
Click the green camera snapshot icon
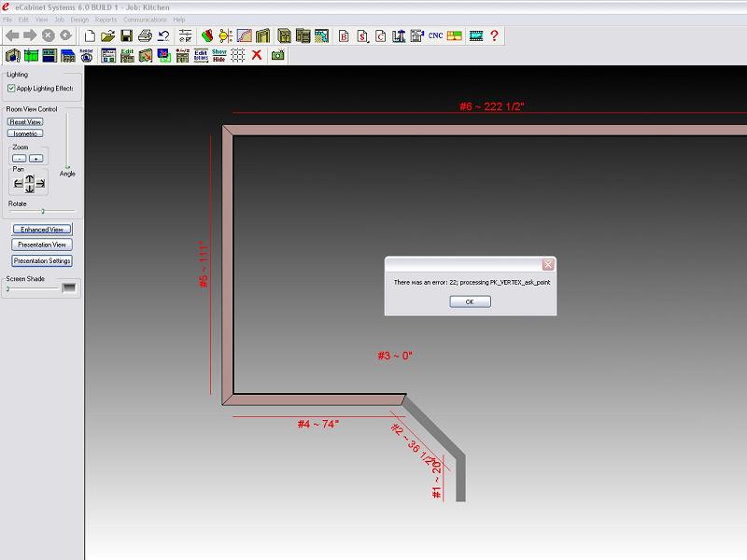(277, 55)
